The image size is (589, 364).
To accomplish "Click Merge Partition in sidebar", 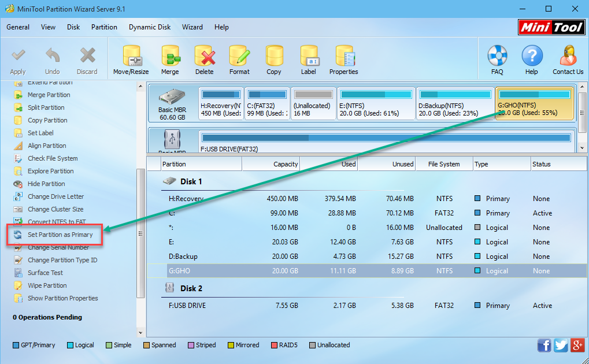I will point(49,95).
